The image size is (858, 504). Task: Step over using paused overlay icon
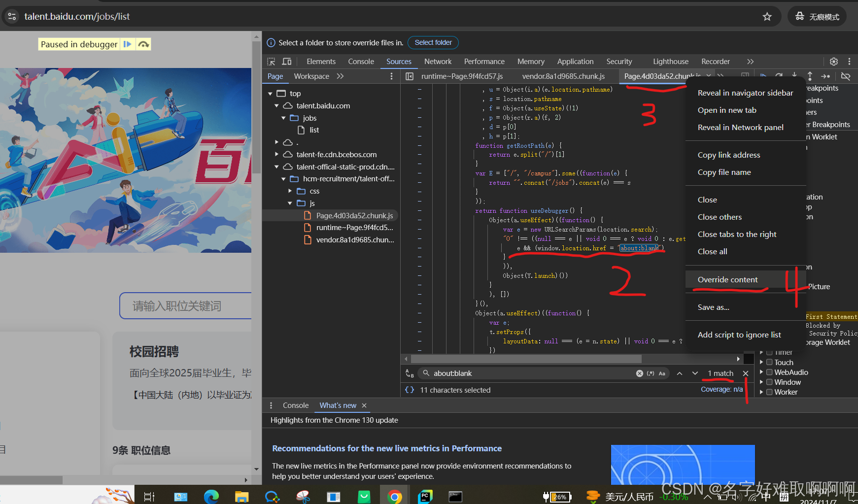pos(143,44)
